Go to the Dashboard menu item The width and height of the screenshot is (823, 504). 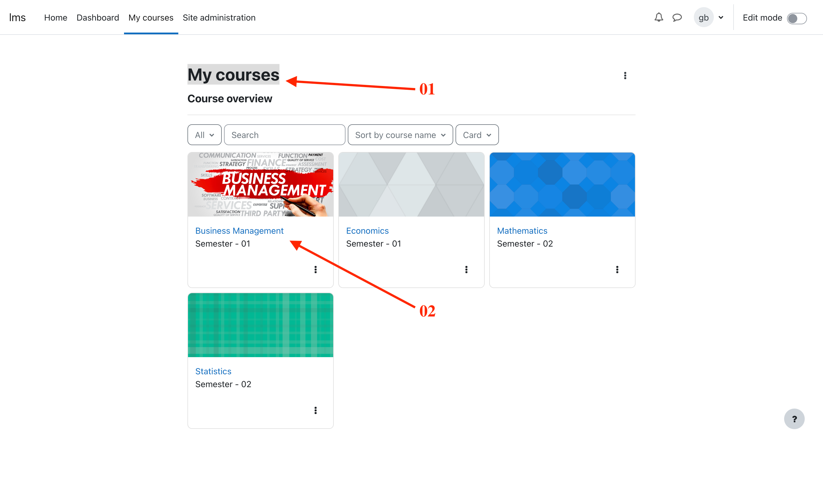click(97, 17)
